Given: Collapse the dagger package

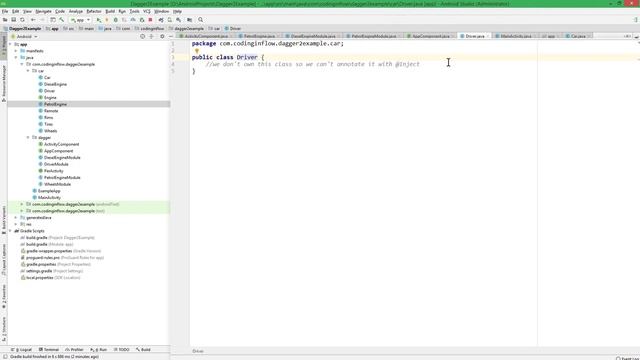Looking at the screenshot, I should point(28,138).
